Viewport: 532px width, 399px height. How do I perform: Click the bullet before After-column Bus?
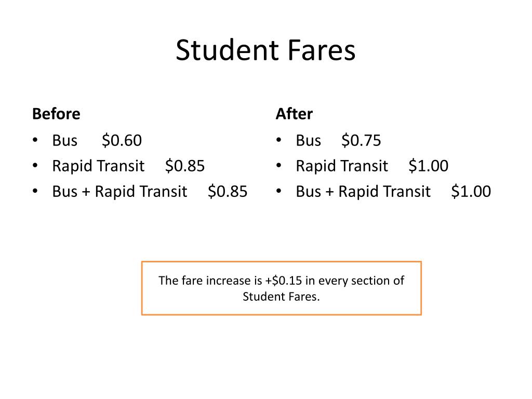278,139
